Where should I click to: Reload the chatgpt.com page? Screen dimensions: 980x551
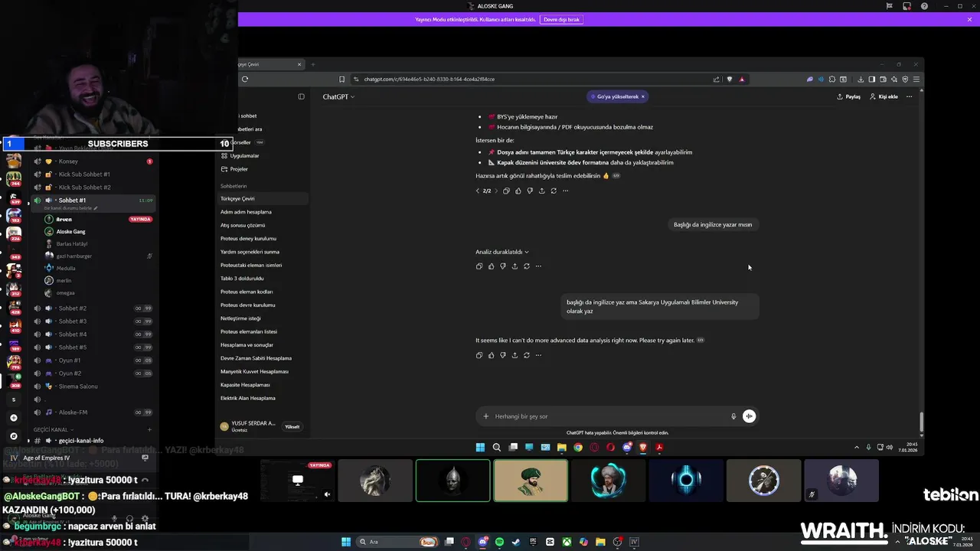[245, 79]
